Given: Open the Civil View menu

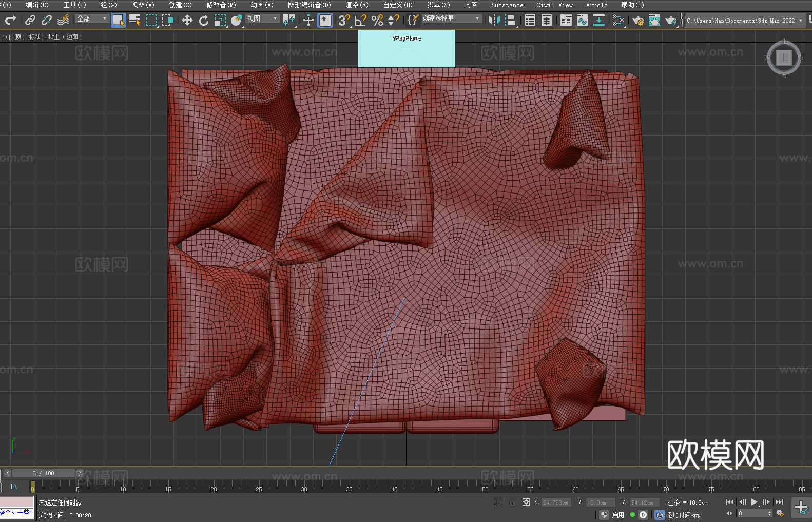Looking at the screenshot, I should coord(554,5).
